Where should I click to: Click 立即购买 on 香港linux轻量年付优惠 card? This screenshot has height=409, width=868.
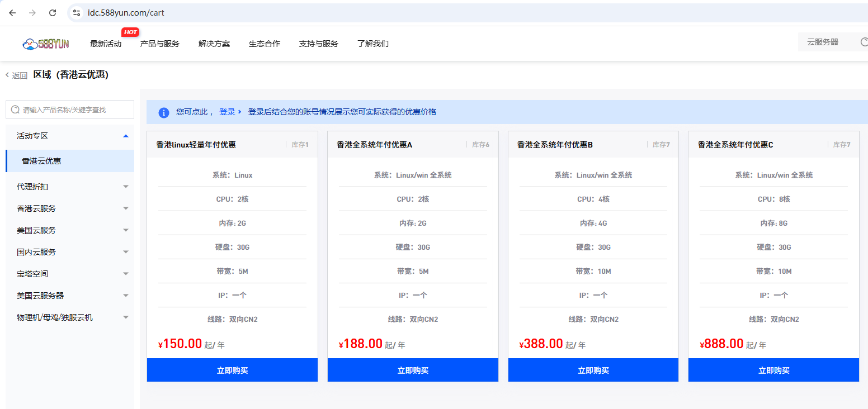point(232,369)
